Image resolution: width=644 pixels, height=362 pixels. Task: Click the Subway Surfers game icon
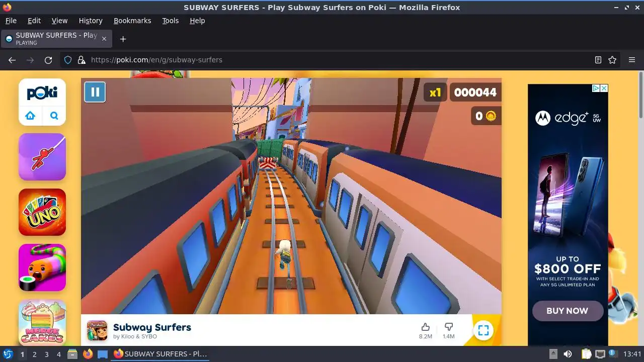click(x=97, y=330)
